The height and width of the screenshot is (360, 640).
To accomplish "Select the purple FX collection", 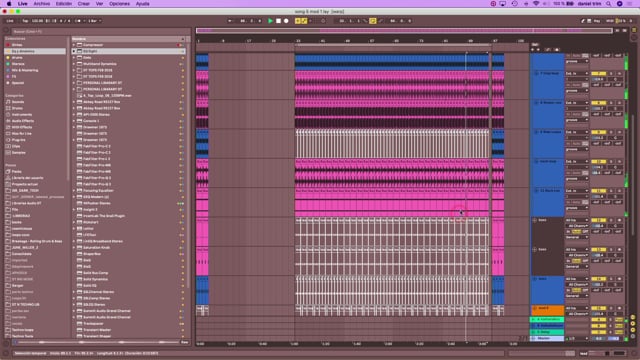I will point(13,77).
